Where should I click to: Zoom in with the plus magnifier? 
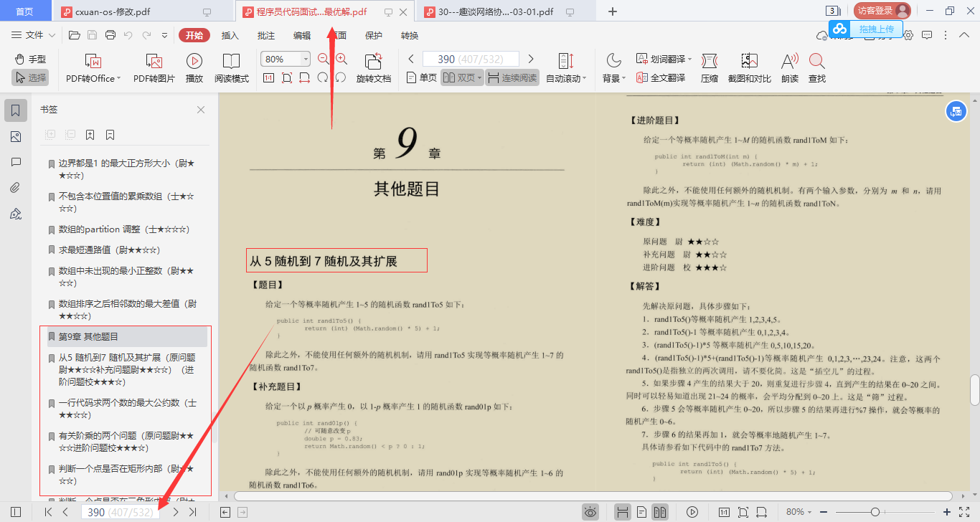[341, 60]
